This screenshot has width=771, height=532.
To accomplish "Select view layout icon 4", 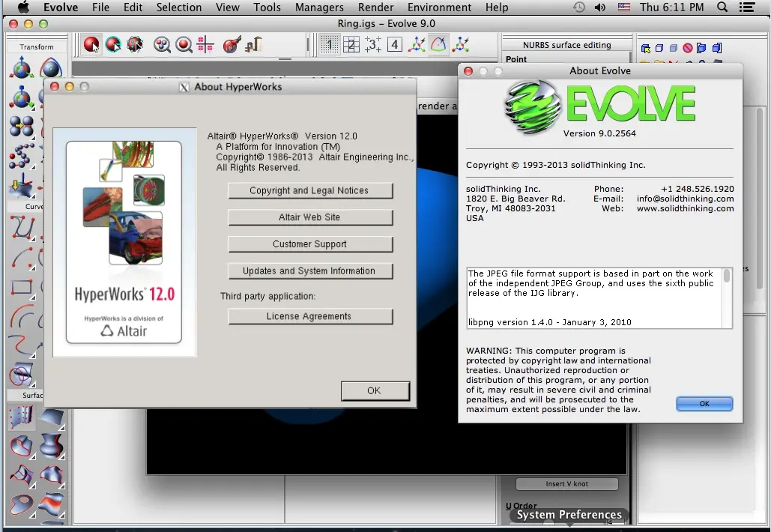I will (x=395, y=45).
